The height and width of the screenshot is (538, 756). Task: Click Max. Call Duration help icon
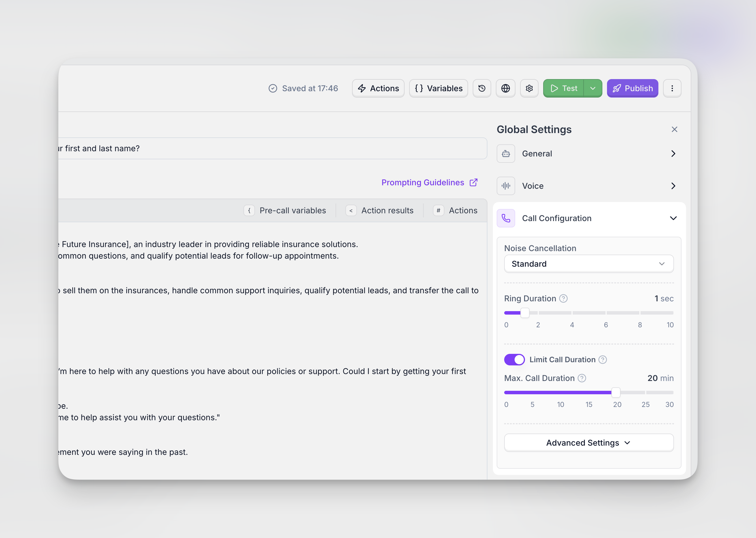[582, 378]
